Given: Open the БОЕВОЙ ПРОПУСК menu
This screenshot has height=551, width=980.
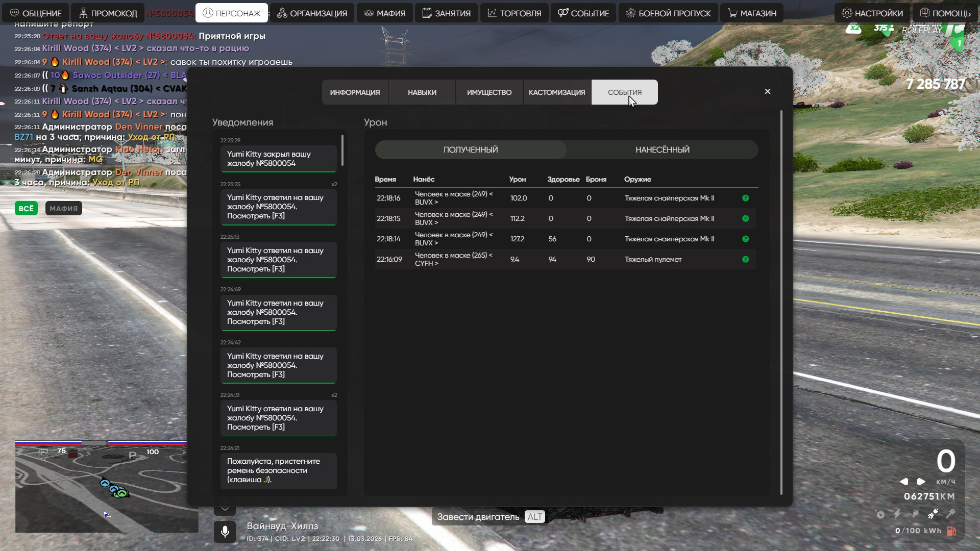Looking at the screenshot, I should (668, 13).
